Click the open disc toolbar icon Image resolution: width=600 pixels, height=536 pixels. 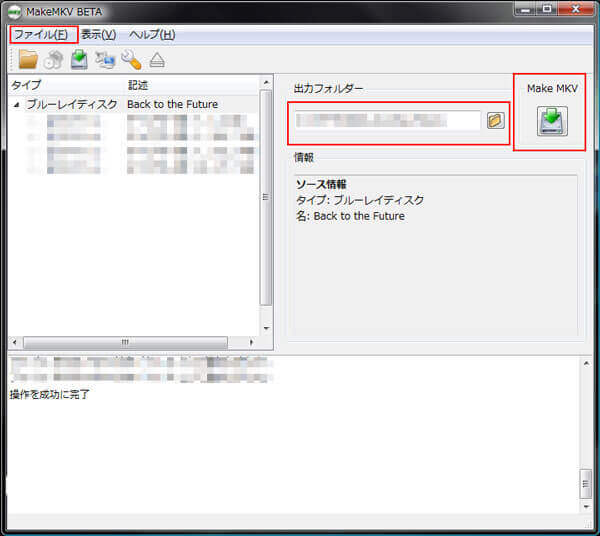click(x=54, y=60)
